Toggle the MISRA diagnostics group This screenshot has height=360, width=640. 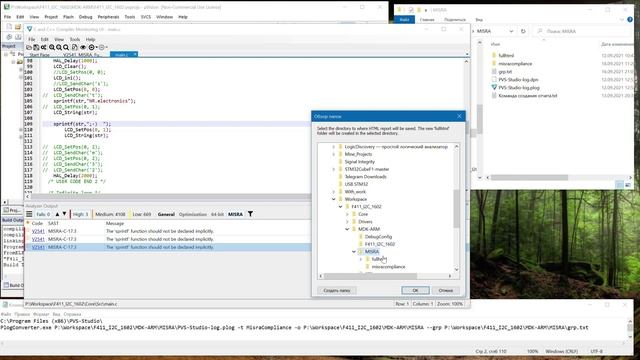[235, 214]
